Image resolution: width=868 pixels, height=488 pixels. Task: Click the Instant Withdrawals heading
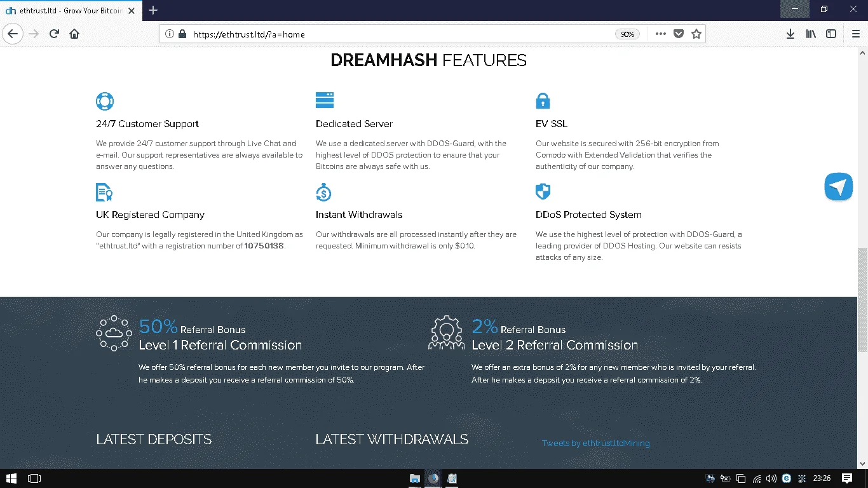tap(359, 215)
